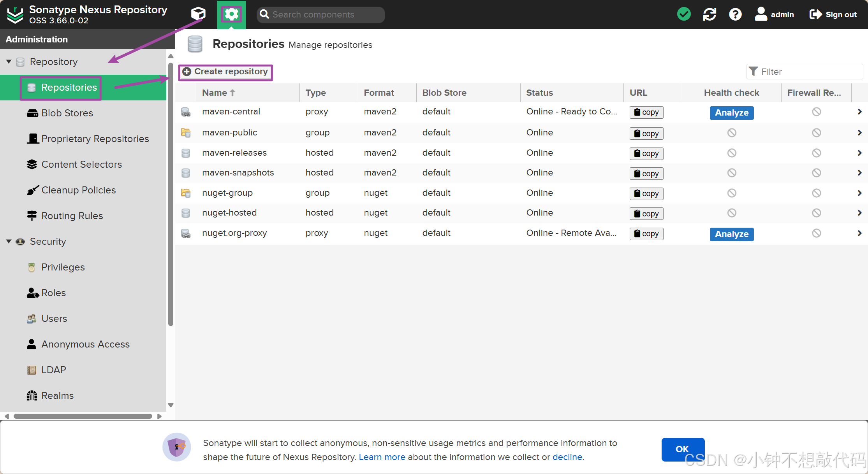Open nuget.org-proxy row chevron
868x474 pixels.
[x=859, y=233]
